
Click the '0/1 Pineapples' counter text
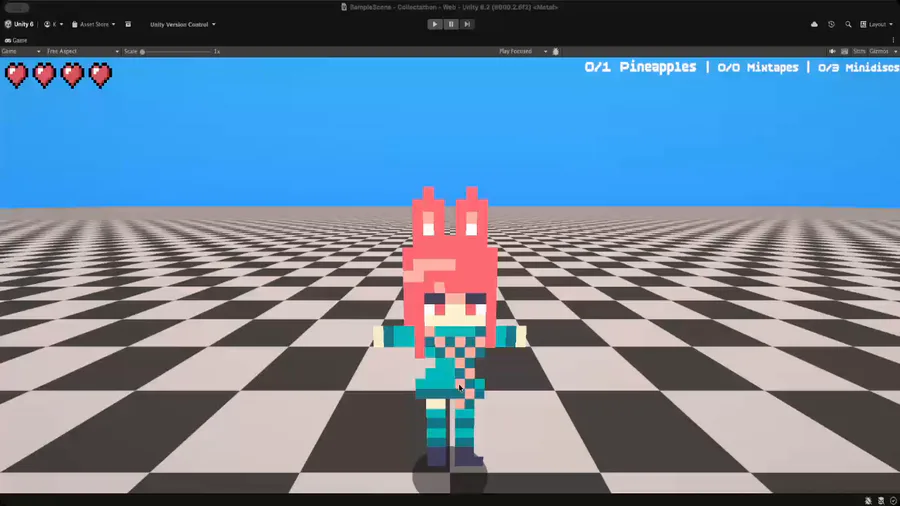pos(640,67)
